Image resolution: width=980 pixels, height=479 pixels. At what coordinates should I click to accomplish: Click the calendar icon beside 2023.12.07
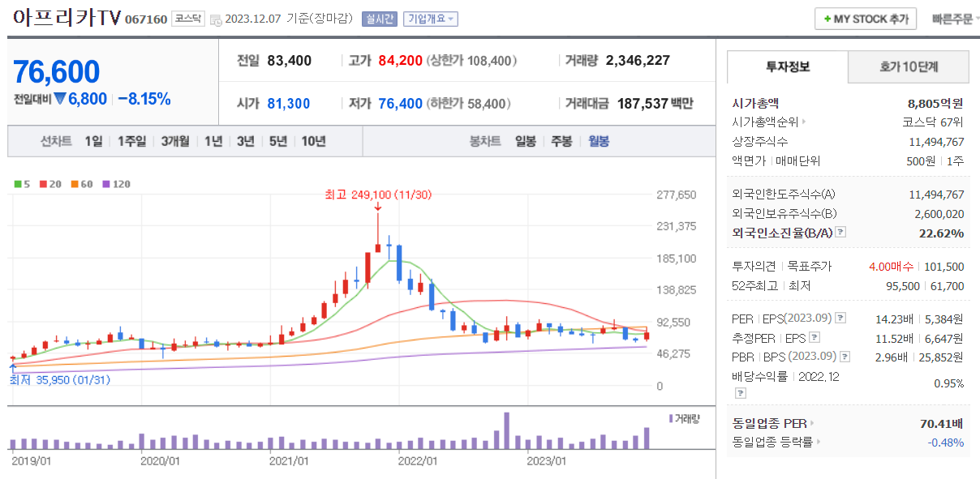(x=216, y=19)
